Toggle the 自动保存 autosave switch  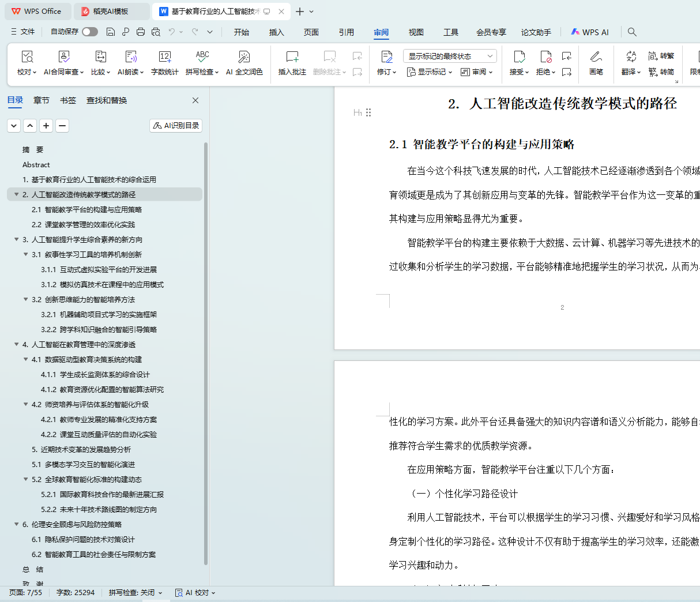pos(90,32)
